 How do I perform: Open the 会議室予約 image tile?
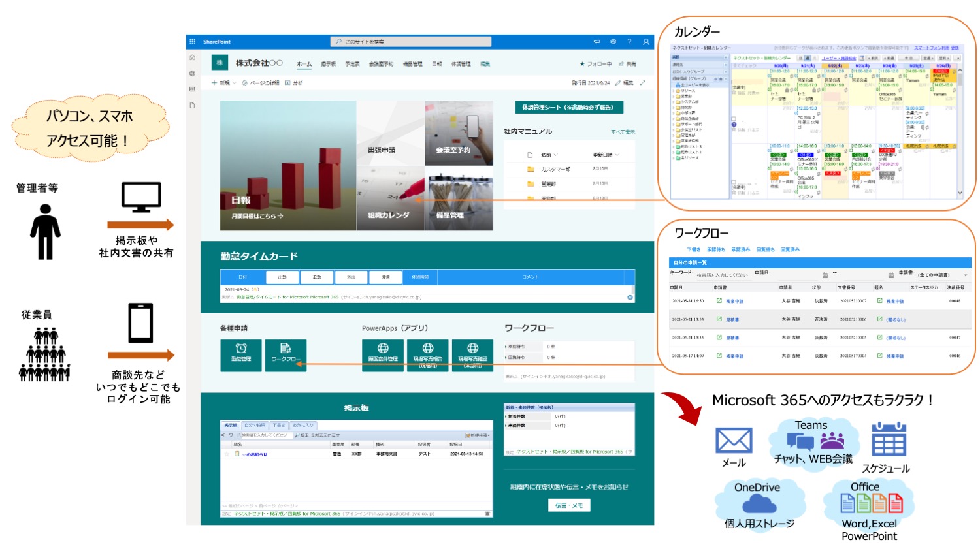point(459,133)
